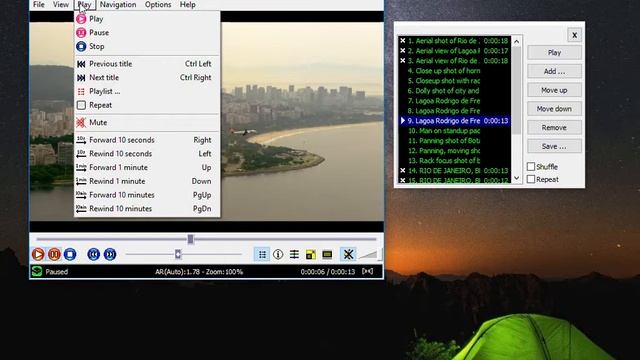Select playlist item 10. Man on standup pac

tap(455, 131)
